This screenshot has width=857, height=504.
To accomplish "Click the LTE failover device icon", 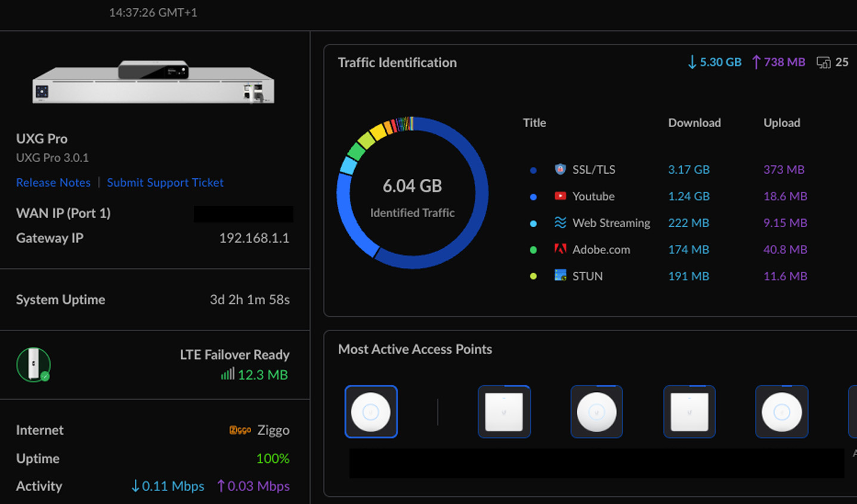I will click(x=33, y=364).
